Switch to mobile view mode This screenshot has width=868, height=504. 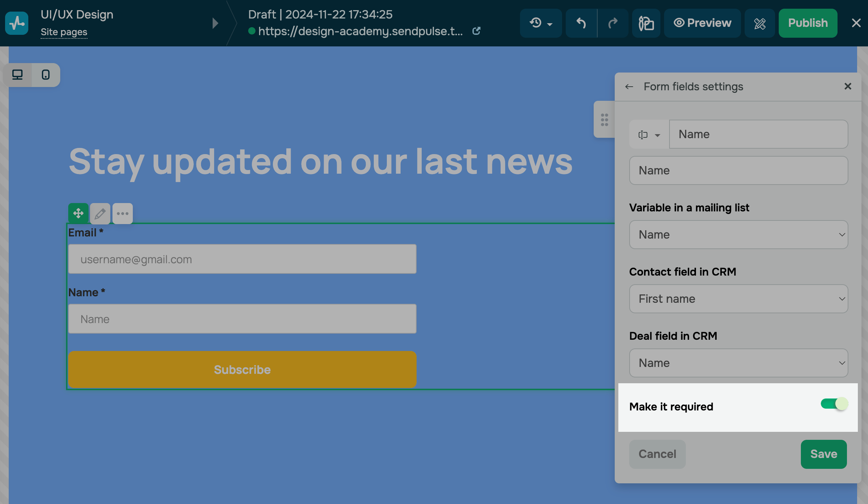(46, 75)
